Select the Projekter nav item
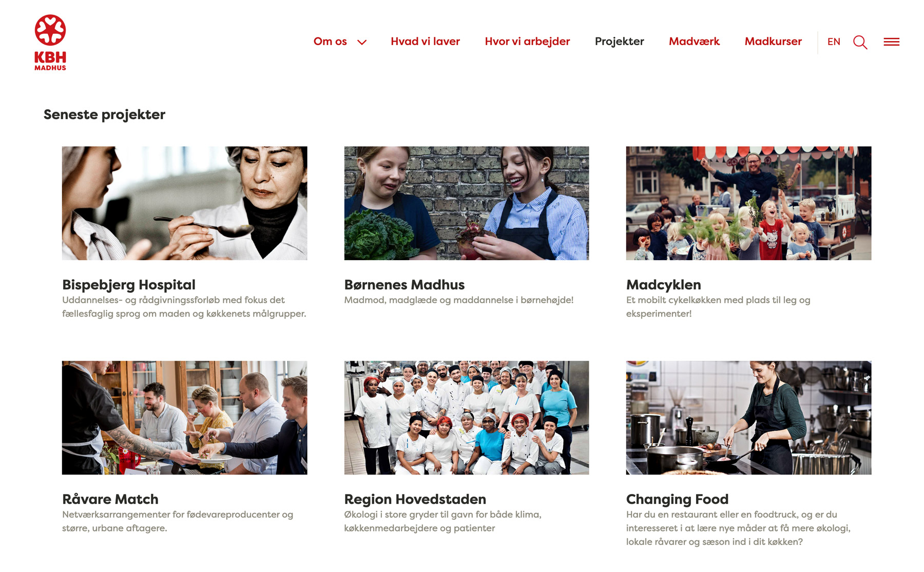 pos(619,42)
